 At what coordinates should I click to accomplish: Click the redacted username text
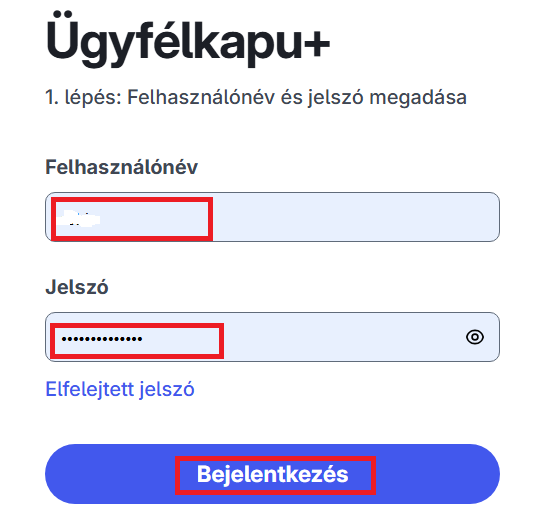[79, 219]
